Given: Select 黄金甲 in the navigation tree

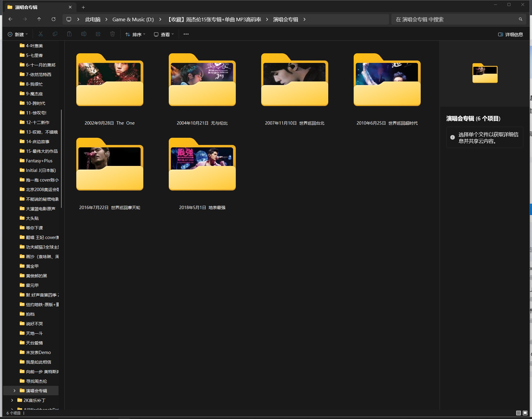Looking at the screenshot, I should (29, 266).
